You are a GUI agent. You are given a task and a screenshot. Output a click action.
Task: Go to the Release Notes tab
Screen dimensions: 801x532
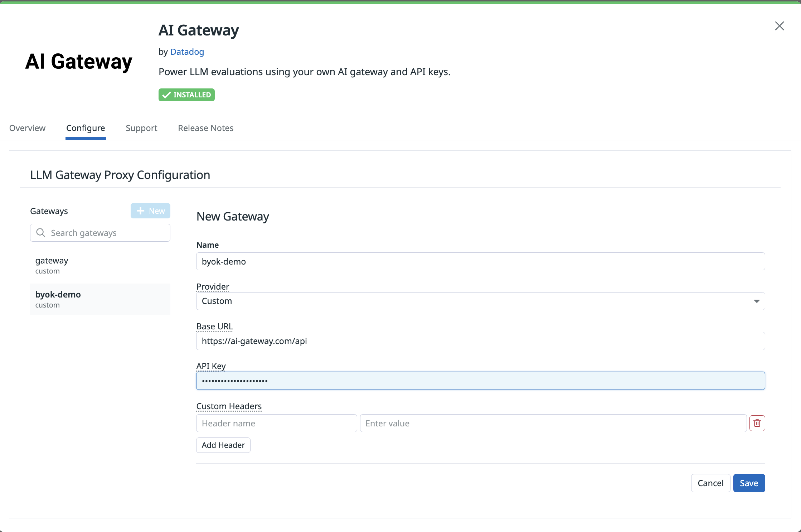[x=205, y=128]
